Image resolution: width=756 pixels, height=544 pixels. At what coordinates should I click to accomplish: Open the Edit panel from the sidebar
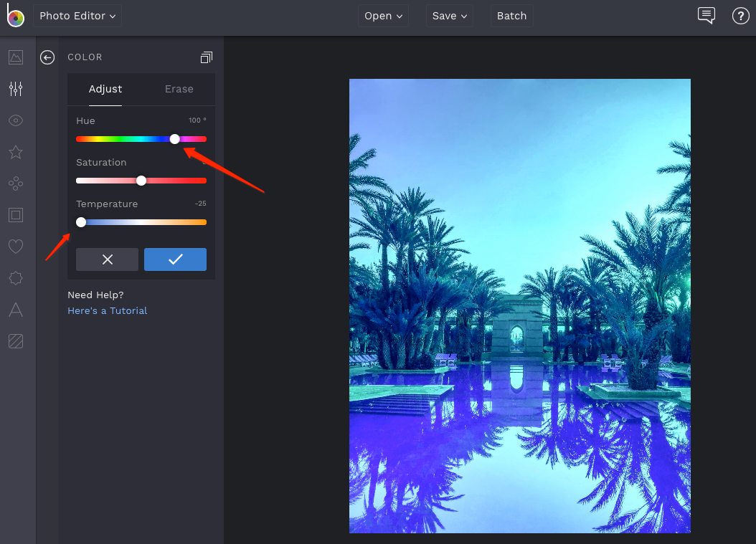(16, 57)
